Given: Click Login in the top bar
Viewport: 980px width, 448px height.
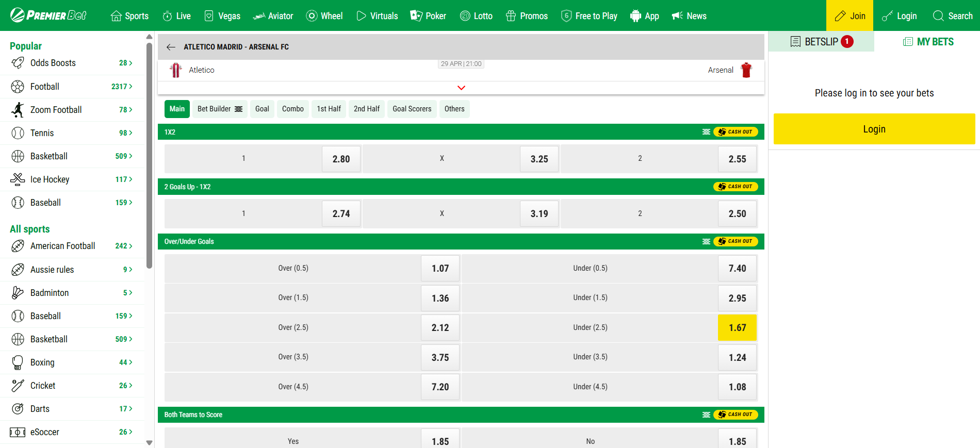Looking at the screenshot, I should coord(899,16).
